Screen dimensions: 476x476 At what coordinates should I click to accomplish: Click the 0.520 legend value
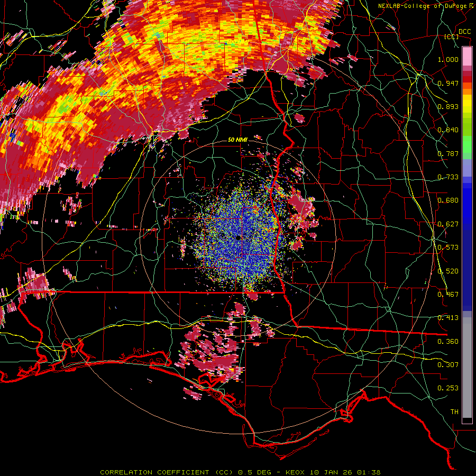(448, 271)
